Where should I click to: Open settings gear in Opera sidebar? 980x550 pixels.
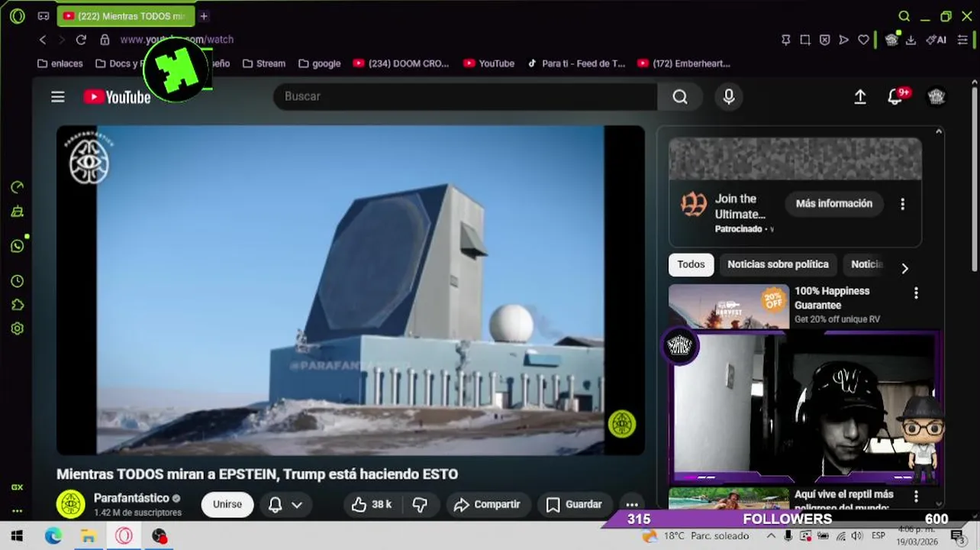(x=17, y=328)
